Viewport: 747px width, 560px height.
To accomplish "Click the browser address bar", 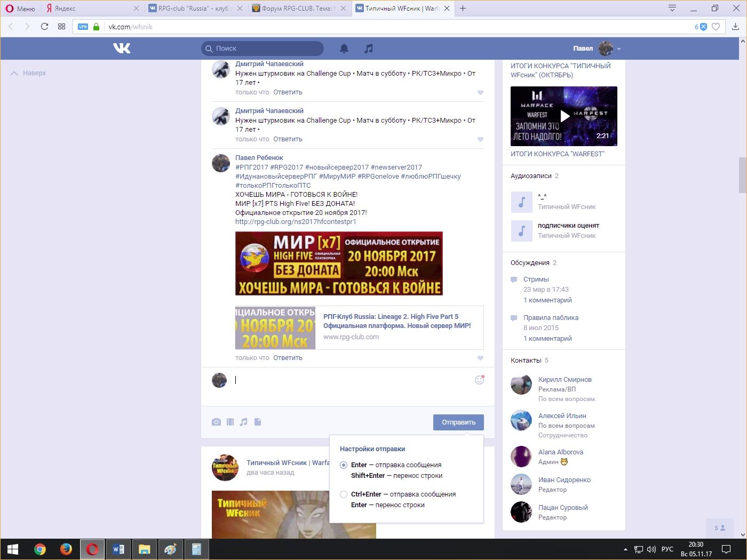I will click(398, 27).
